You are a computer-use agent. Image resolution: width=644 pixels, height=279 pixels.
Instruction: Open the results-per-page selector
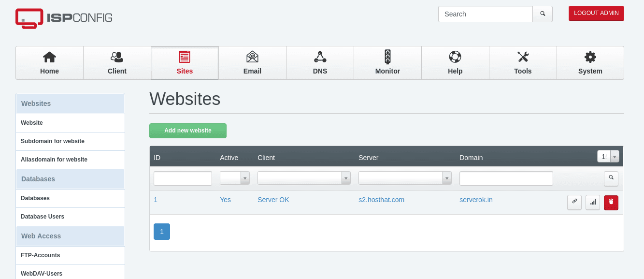pyautogui.click(x=607, y=156)
